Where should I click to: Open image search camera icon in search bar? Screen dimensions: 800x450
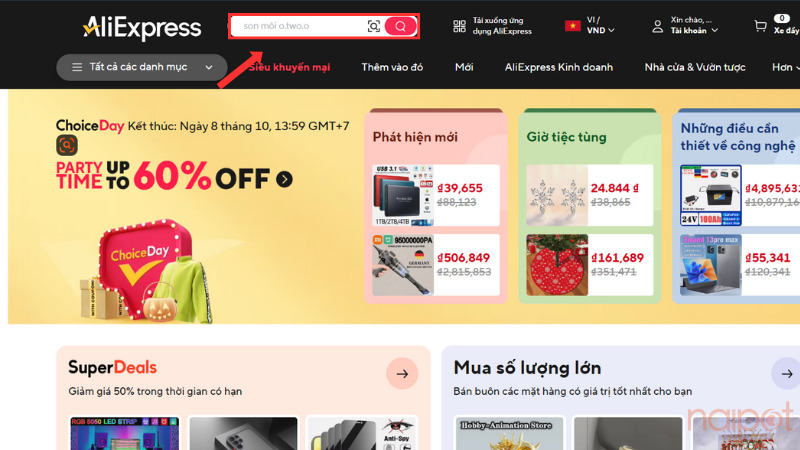tap(373, 26)
